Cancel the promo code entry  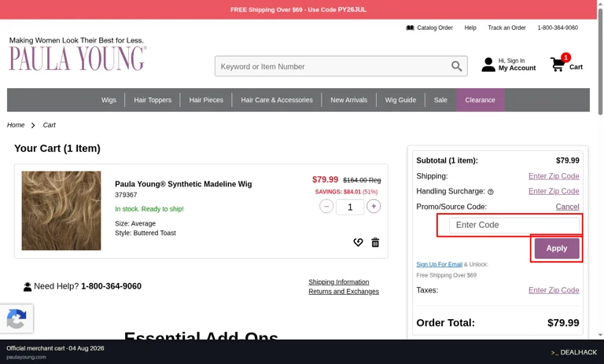[567, 207]
